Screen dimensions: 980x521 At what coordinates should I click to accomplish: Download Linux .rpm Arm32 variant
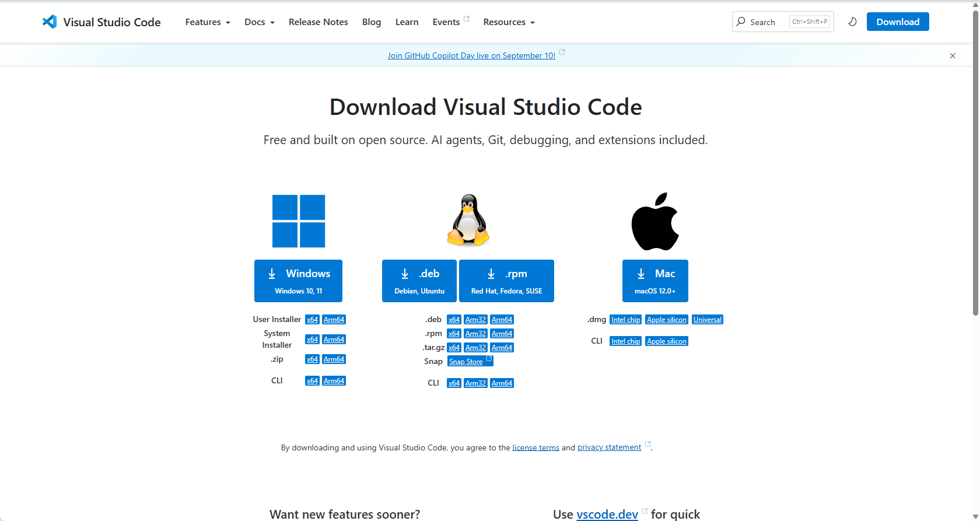click(x=475, y=334)
